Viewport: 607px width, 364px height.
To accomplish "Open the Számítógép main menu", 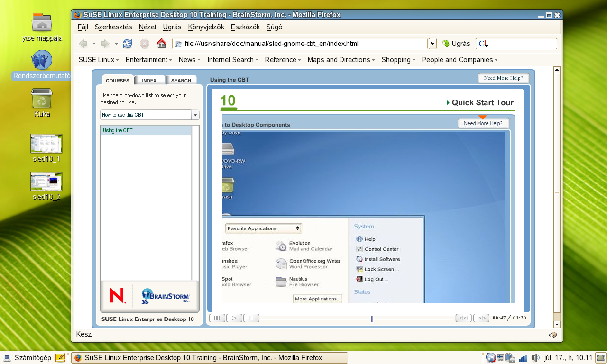I will pos(27,358).
